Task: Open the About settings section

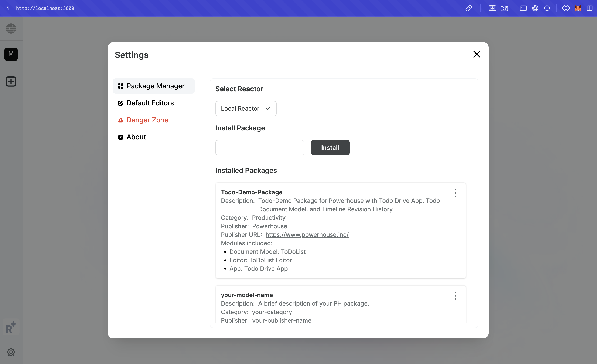Action: (136, 137)
